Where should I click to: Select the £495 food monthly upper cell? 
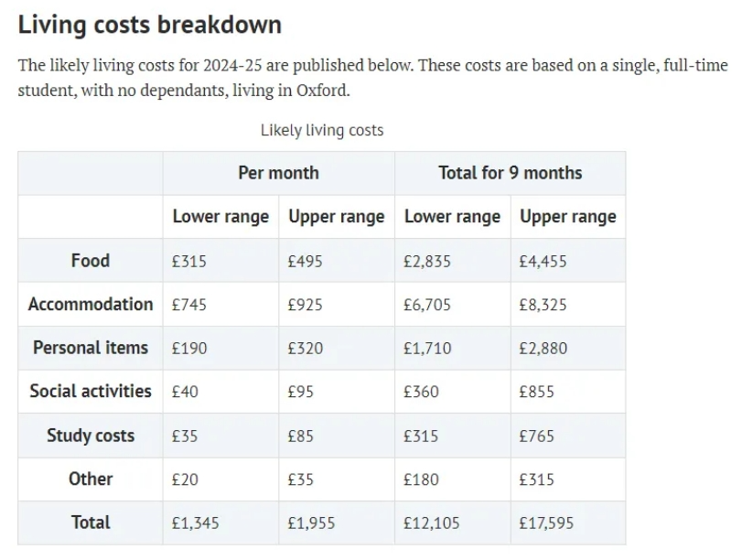(x=305, y=262)
